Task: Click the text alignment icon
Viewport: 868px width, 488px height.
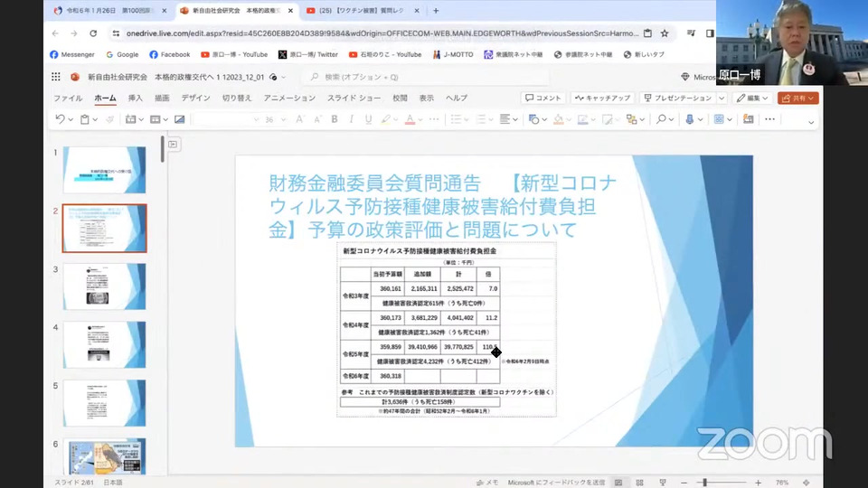Action: [x=505, y=119]
